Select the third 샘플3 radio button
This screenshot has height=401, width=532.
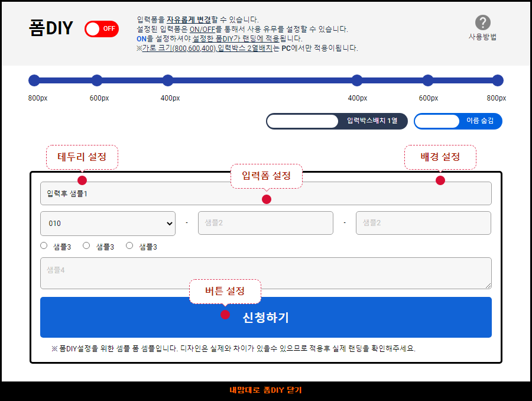(129, 246)
